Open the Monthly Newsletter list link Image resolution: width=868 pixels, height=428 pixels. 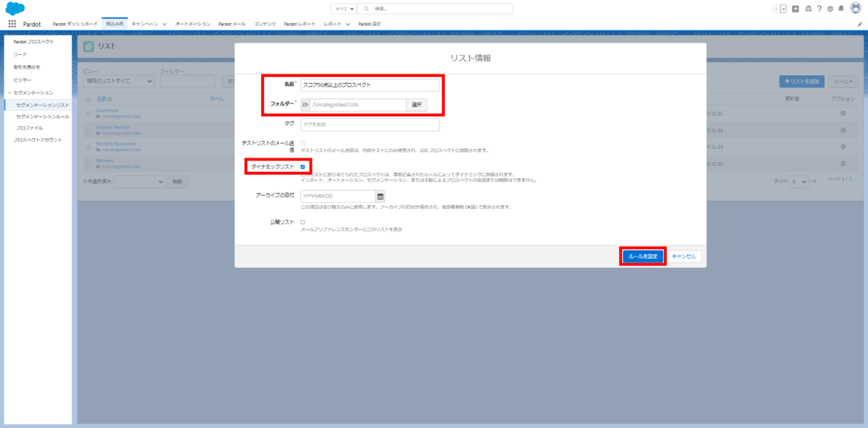(117, 143)
